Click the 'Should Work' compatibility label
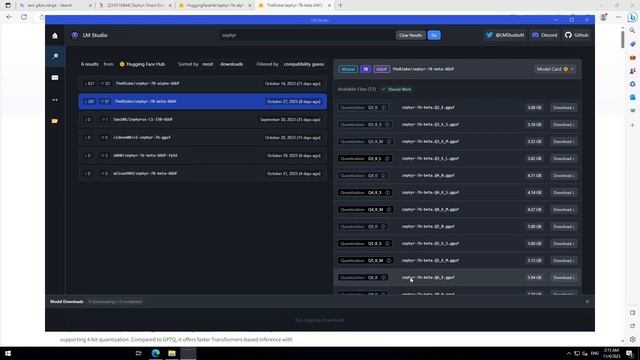 point(396,89)
